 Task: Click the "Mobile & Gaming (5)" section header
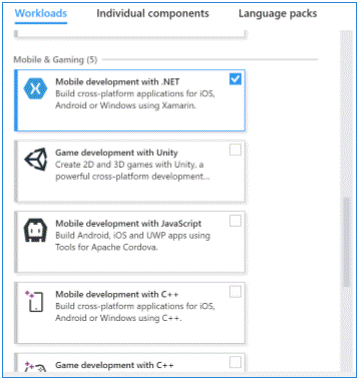[x=55, y=60]
